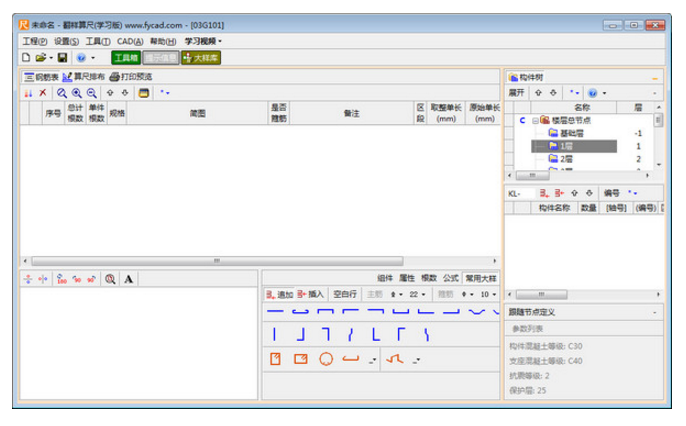686x426 pixels.
Task: Select the first orange rectangular stirrup shape
Action: pyautogui.click(x=275, y=359)
